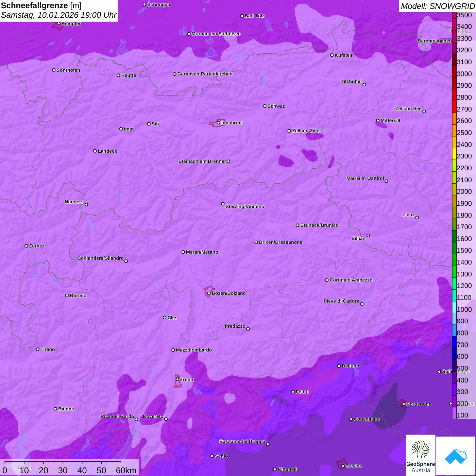
Task: Select the "Pieve di Cadore" label
Action: pyautogui.click(x=341, y=301)
